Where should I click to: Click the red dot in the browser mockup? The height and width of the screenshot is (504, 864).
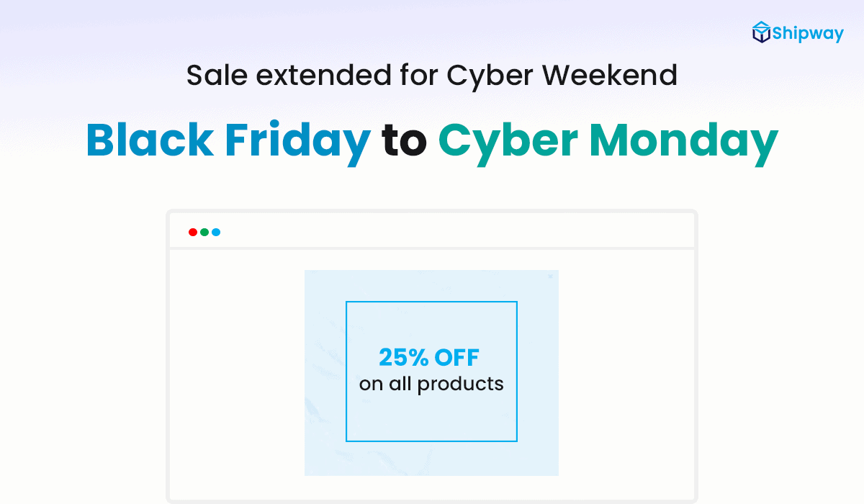(193, 232)
